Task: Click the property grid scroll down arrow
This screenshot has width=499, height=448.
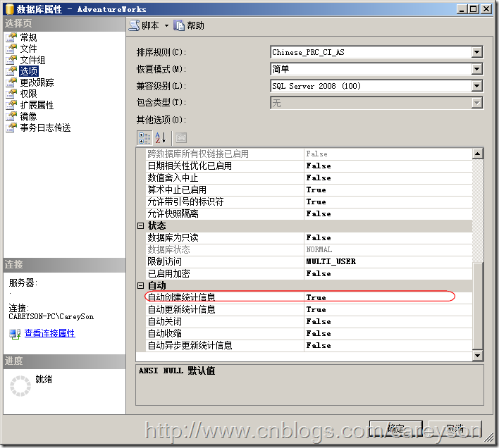Action: point(477,356)
